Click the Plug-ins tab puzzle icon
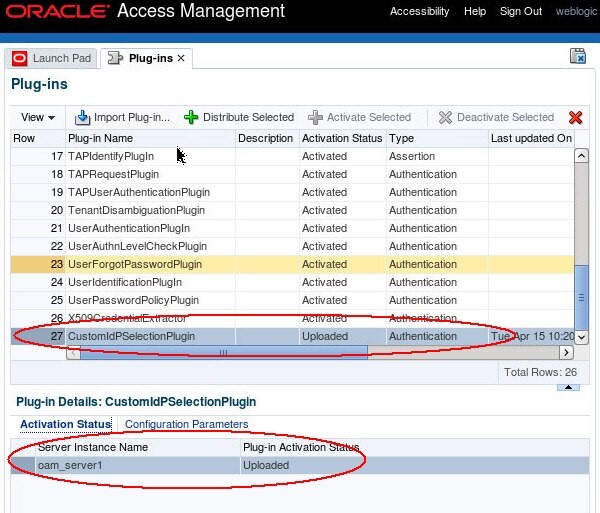This screenshot has width=600, height=513. pos(115,58)
